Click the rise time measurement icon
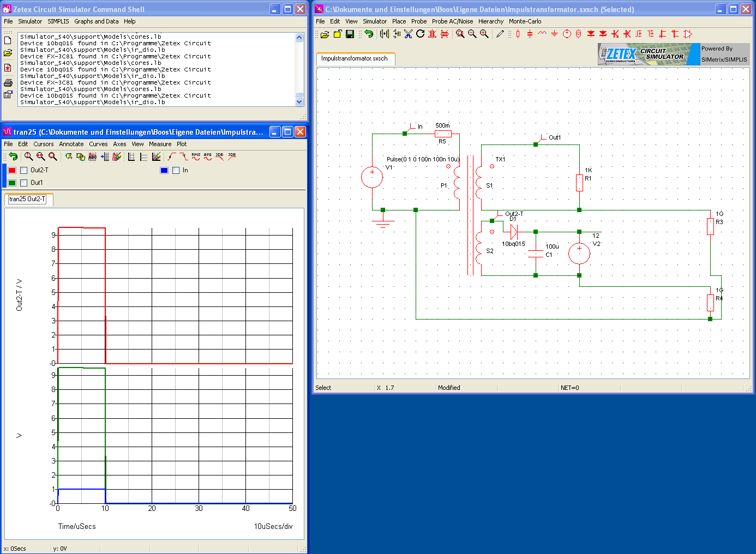This screenshot has width=756, height=554. (x=172, y=156)
